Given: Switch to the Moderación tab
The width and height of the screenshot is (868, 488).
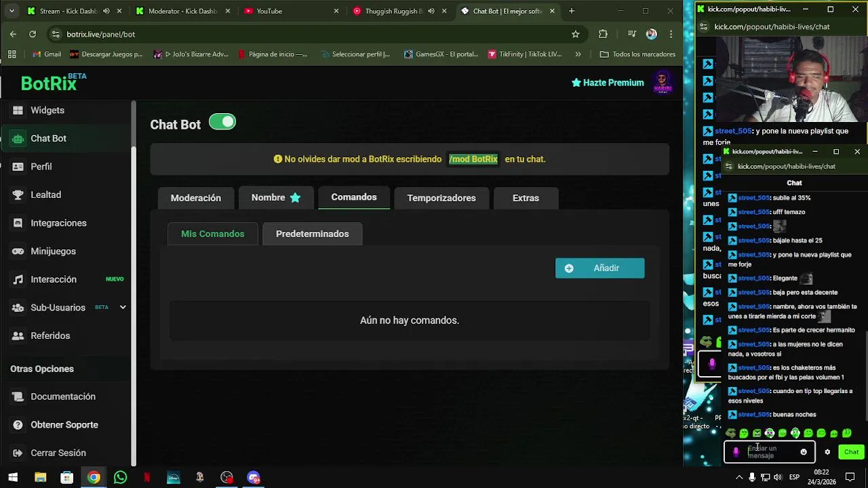Looking at the screenshot, I should [196, 198].
